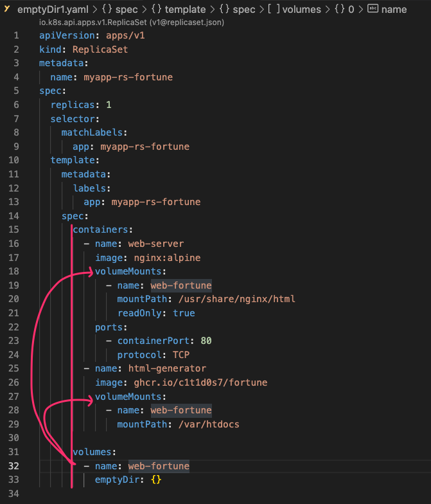The image size is (431, 504).
Task: Click the nginx:alpine image value
Action: (167, 258)
